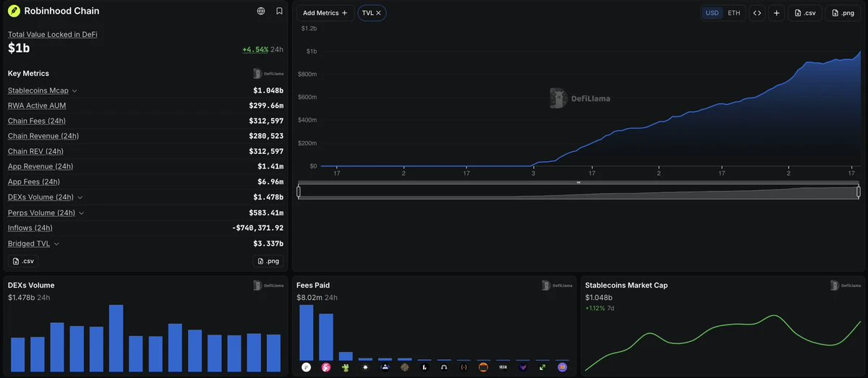
Task: Grab the left handle of the chart range slider
Action: [298, 192]
